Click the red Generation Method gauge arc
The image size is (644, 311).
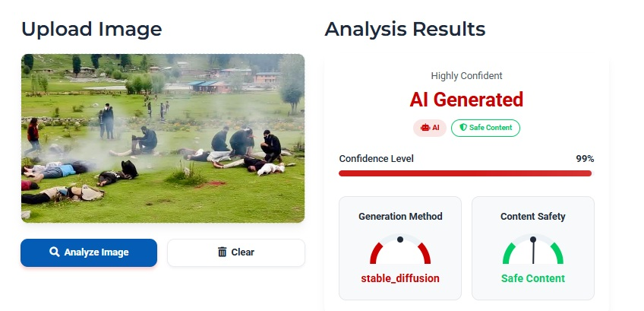[x=400, y=249]
